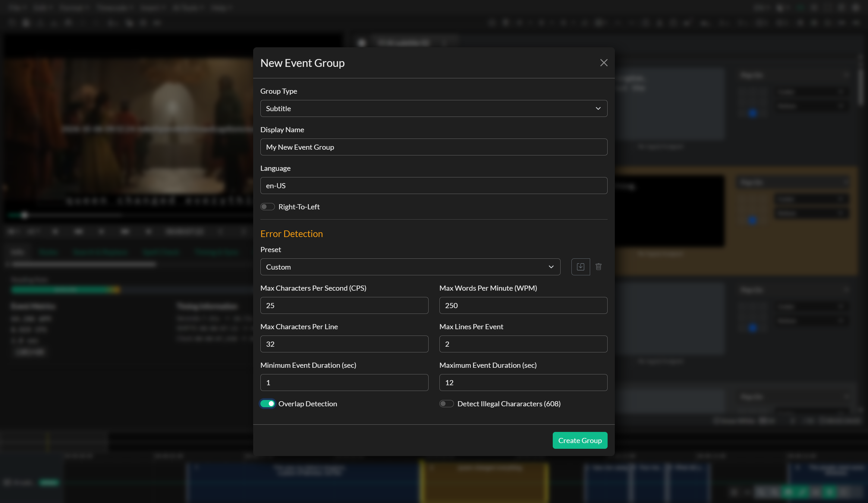Enable Detect Illegal Characters toggle

[446, 404]
